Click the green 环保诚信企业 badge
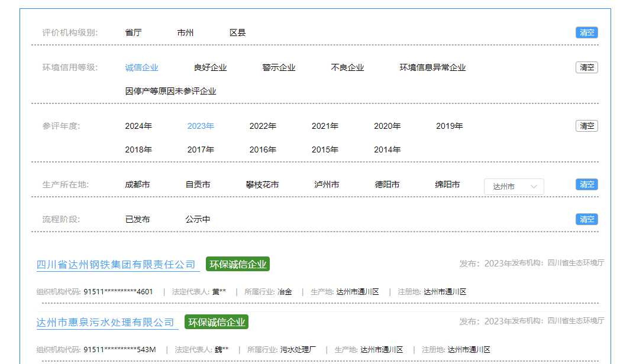The width and height of the screenshot is (620, 364). (237, 264)
